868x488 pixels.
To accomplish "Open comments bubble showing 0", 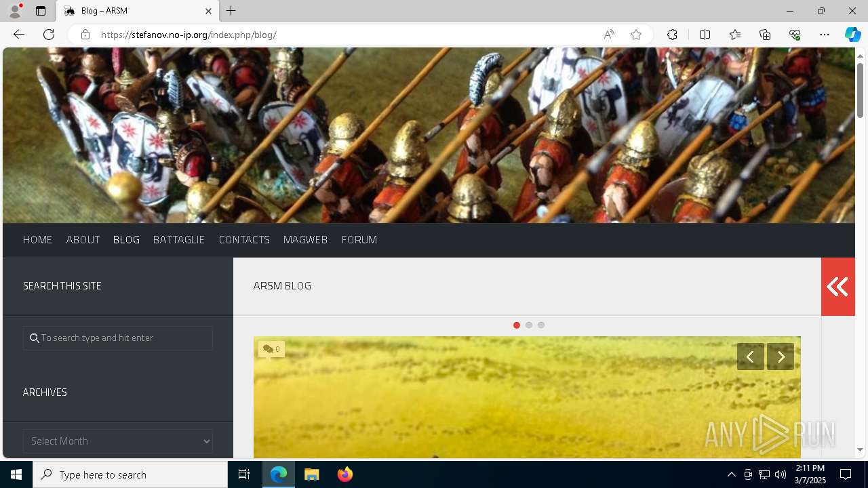I will [x=271, y=350].
